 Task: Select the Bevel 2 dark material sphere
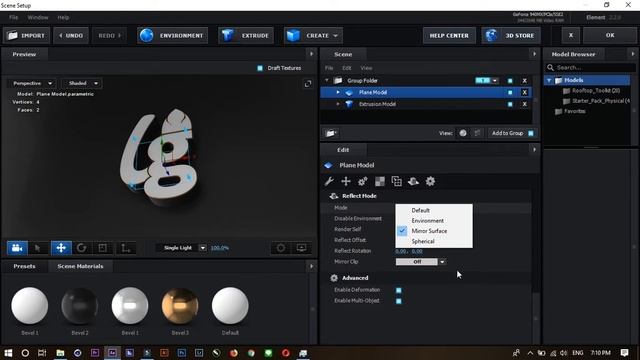pyautogui.click(x=80, y=306)
